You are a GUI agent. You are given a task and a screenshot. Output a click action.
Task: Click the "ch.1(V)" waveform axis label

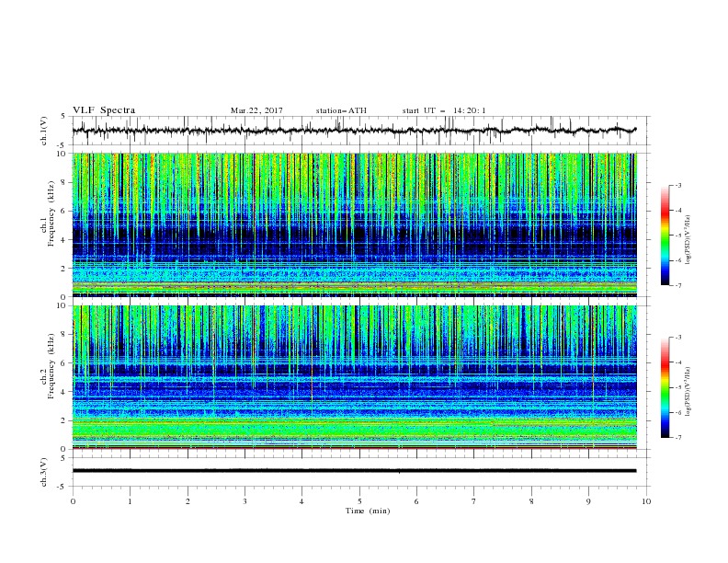44,131
